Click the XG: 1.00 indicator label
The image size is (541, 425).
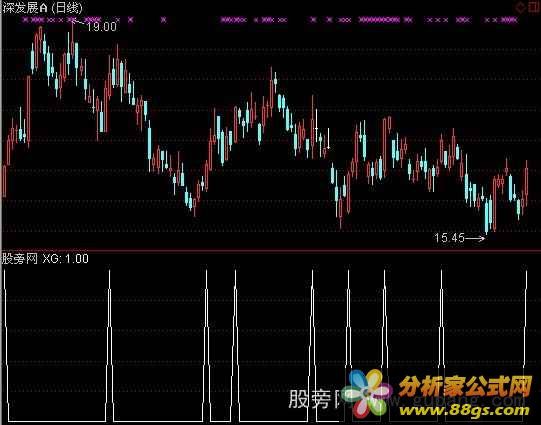coord(66,258)
